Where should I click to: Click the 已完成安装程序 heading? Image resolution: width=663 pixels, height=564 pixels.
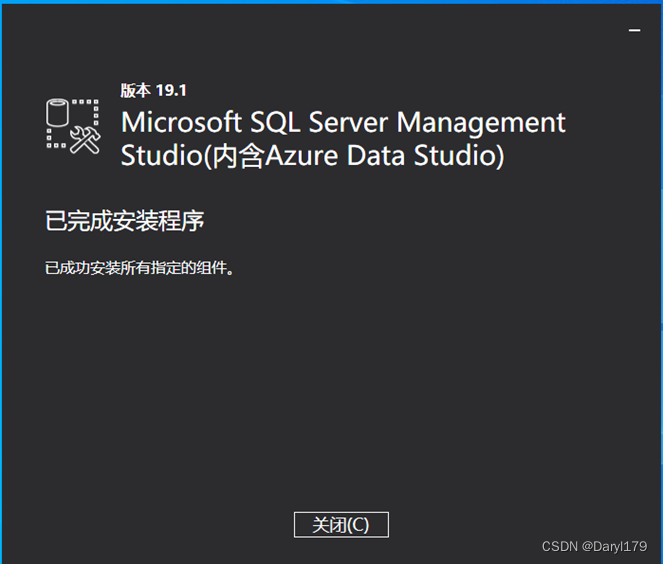(125, 221)
